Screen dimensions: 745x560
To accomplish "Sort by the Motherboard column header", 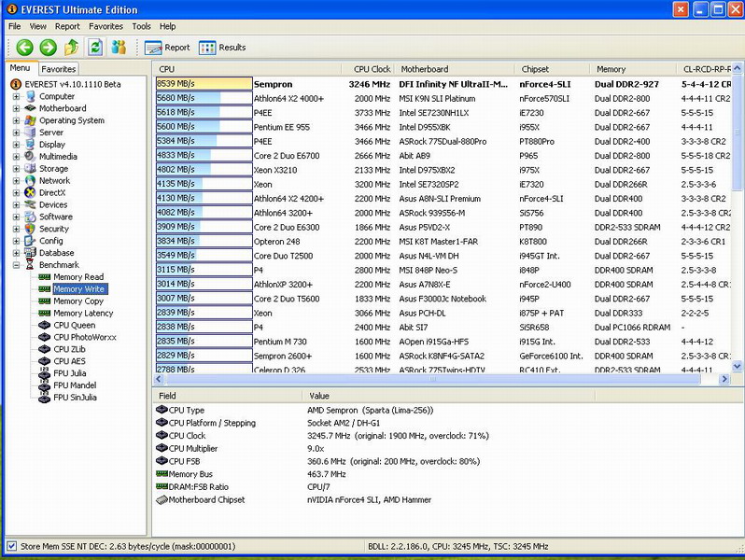I will (x=454, y=69).
